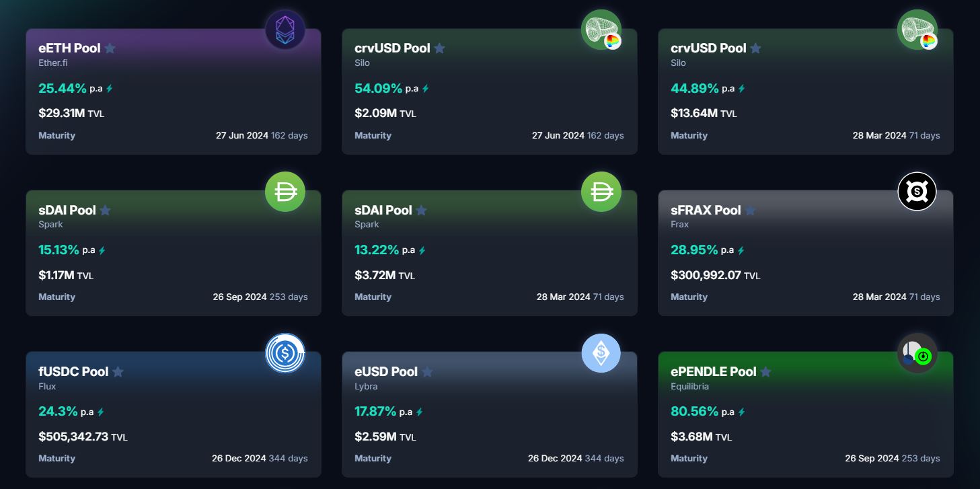
Task: Click the lightning bolt next to 54.09% p.a
Action: pos(425,89)
